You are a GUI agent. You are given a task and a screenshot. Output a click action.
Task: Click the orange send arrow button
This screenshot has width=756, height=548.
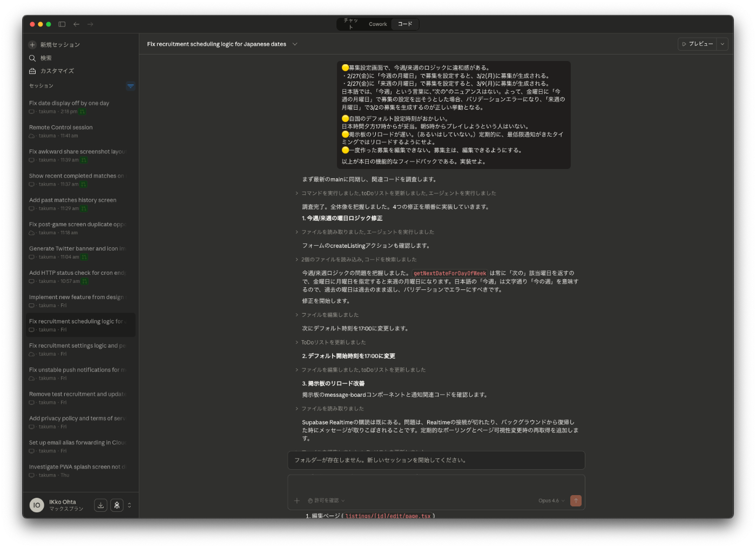[x=576, y=500]
